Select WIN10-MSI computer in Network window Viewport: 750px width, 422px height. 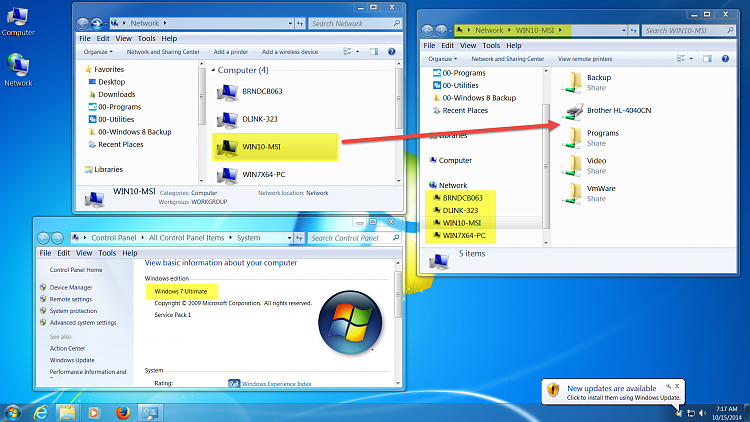(275, 147)
